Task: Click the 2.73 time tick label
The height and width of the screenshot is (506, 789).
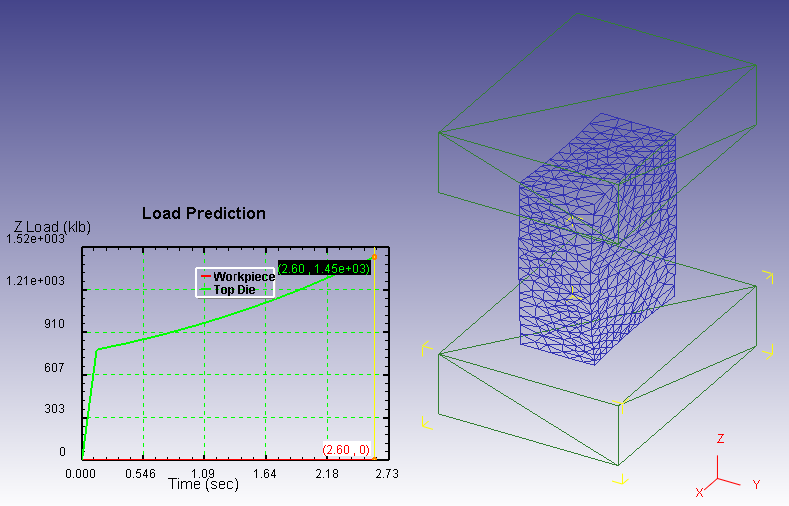Action: tap(387, 474)
